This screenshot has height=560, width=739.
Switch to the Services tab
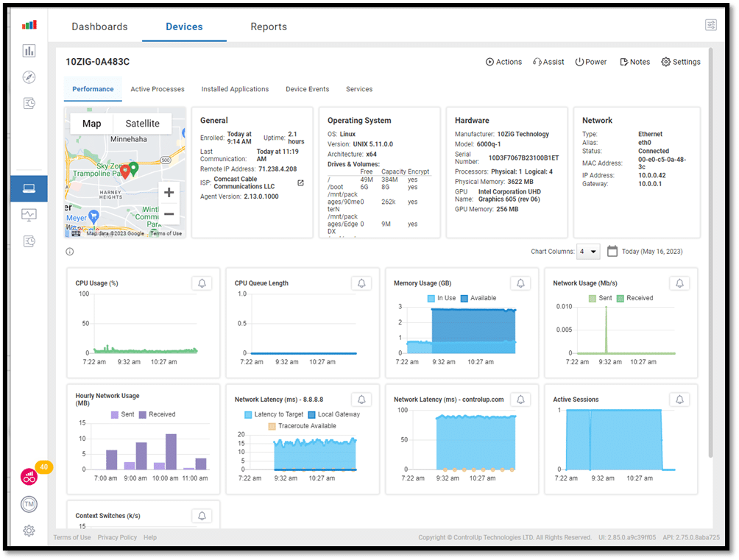point(359,89)
